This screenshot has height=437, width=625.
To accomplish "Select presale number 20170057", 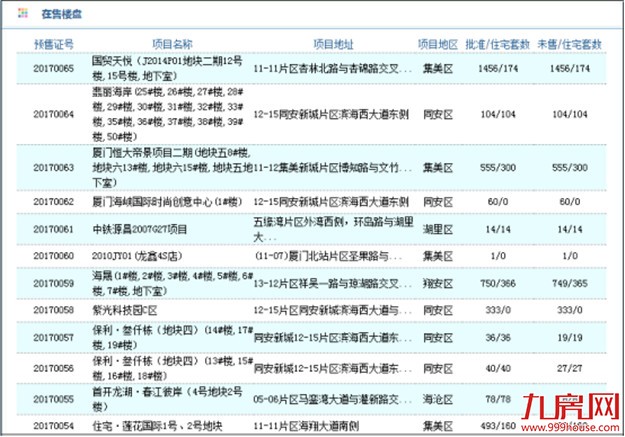I will pos(53,338).
